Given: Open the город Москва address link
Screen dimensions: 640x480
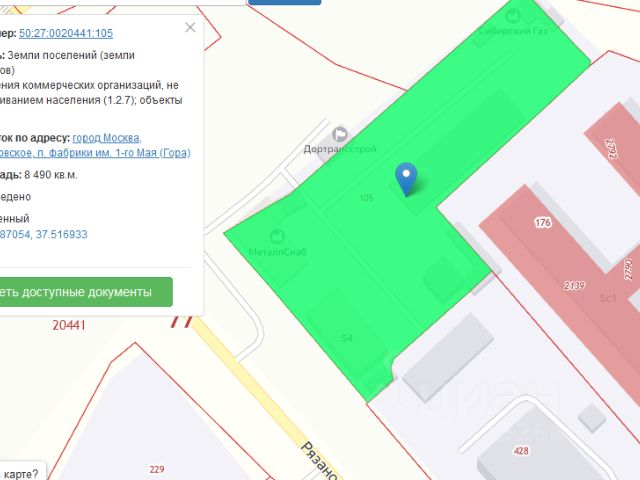Looking at the screenshot, I should point(107,138).
